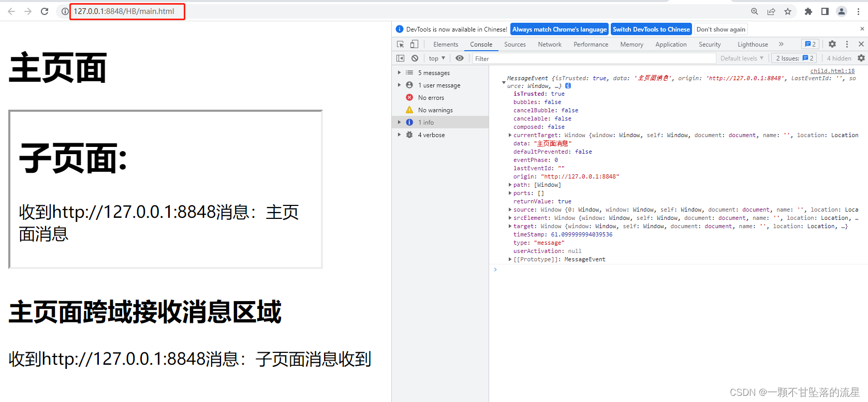The width and height of the screenshot is (868, 402).
Task: Expand the currentTarget Window property
Action: pos(510,135)
